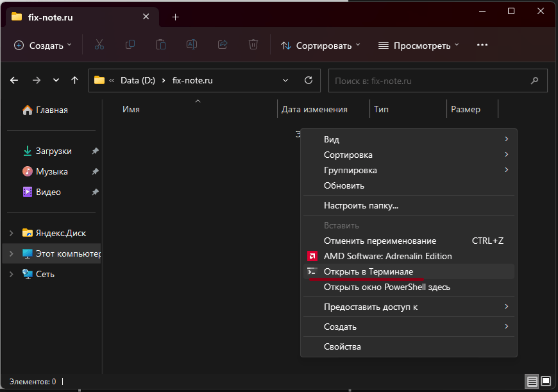Open the Предоставить доступ к submenu

(409, 307)
